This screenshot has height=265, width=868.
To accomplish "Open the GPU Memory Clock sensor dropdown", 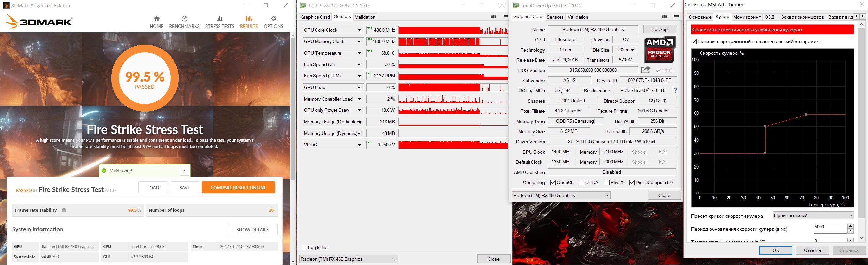I will coord(359,41).
